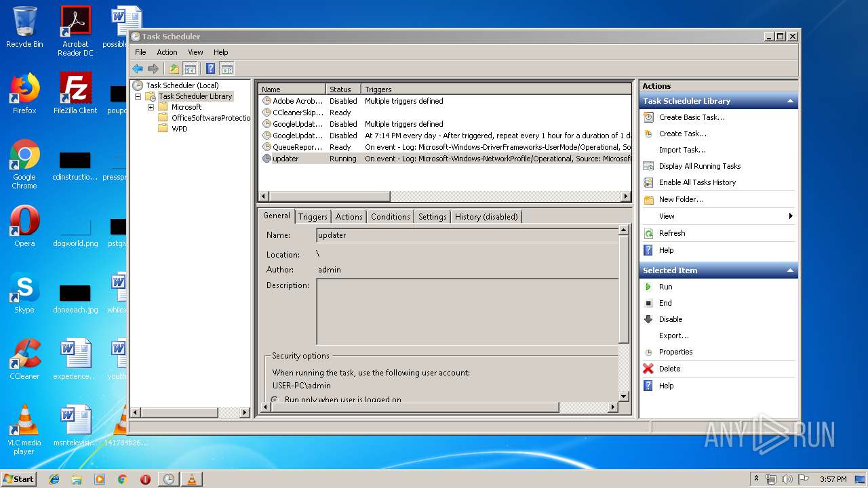Click the green Run arrow icon
Image resolution: width=868 pixels, height=488 pixels.
click(x=648, y=287)
